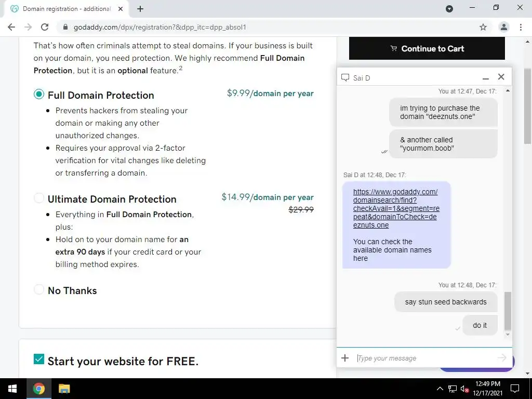This screenshot has width=532, height=399.
Task: Click 'You can check the available domain names here'
Action: pos(392,250)
